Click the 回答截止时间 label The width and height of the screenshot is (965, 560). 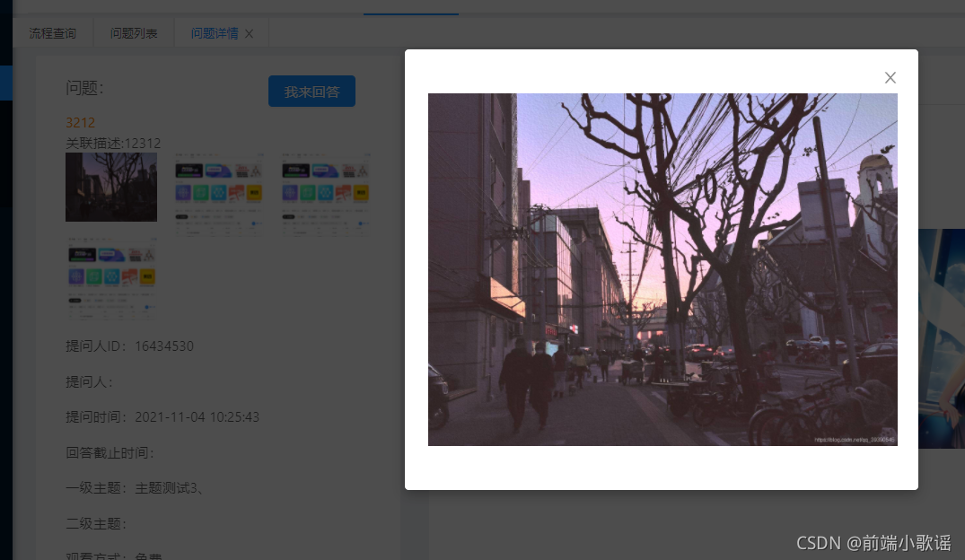coord(110,453)
